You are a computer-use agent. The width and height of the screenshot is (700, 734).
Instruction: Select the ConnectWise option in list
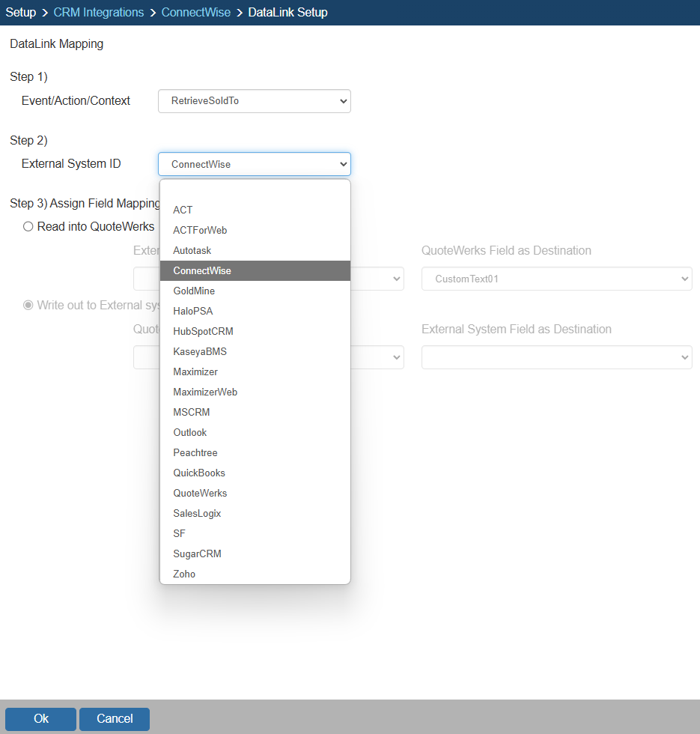point(201,271)
